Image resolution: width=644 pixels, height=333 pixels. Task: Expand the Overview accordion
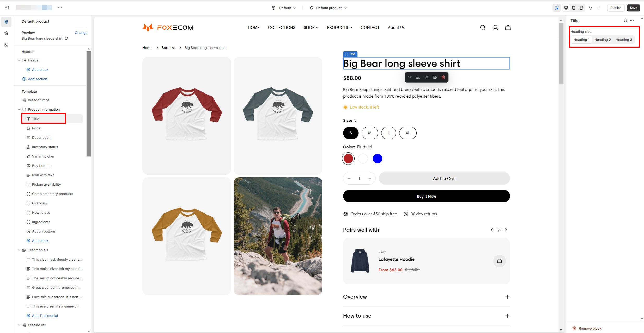426,297
